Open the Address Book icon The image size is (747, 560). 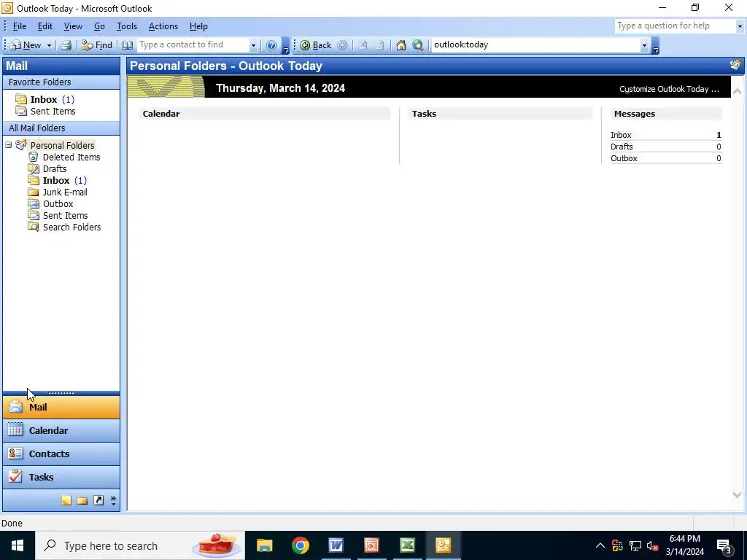tap(127, 45)
